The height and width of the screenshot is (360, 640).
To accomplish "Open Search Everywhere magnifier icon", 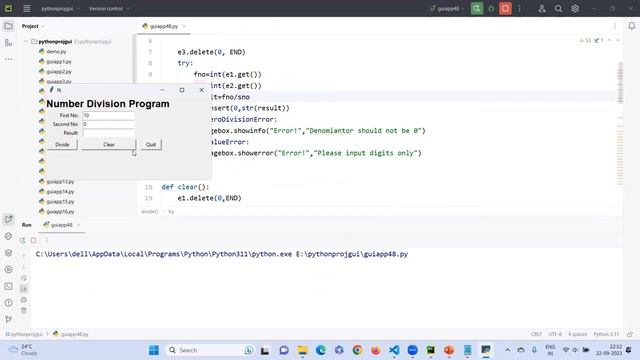I will point(558,8).
